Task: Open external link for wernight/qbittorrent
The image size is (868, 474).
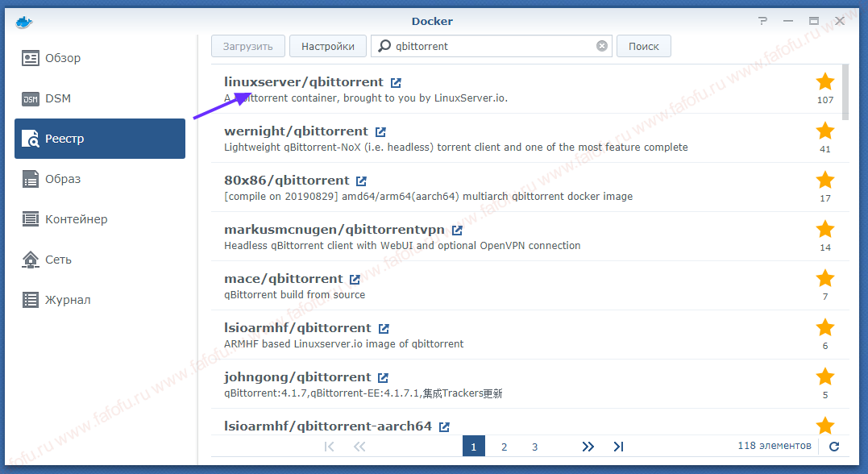Action: coord(380,131)
